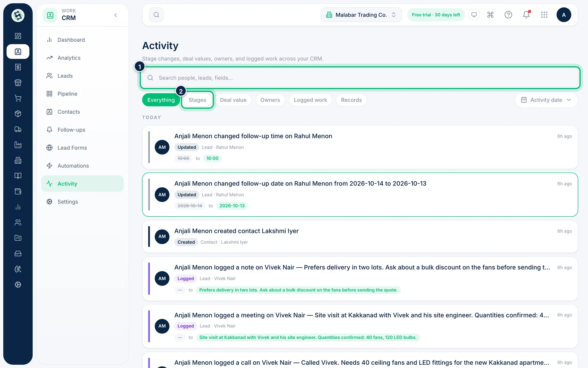588x368 pixels.
Task: Open the dashboard grid icon in the dark rail
Action: 18,36
